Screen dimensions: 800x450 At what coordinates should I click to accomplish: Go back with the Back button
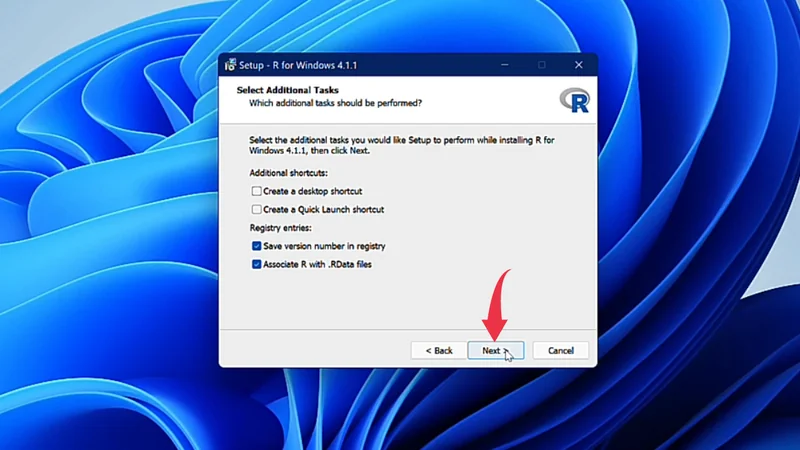(x=439, y=351)
